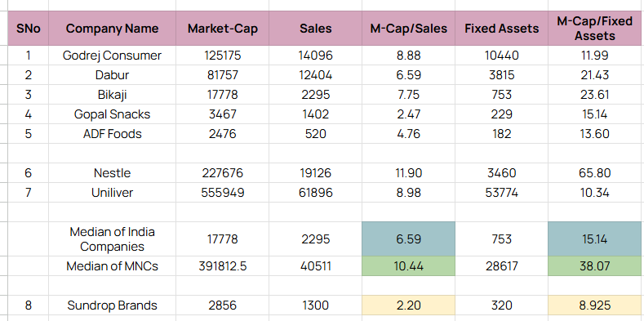
Task: Select the Company Name header cell
Action: [112, 29]
